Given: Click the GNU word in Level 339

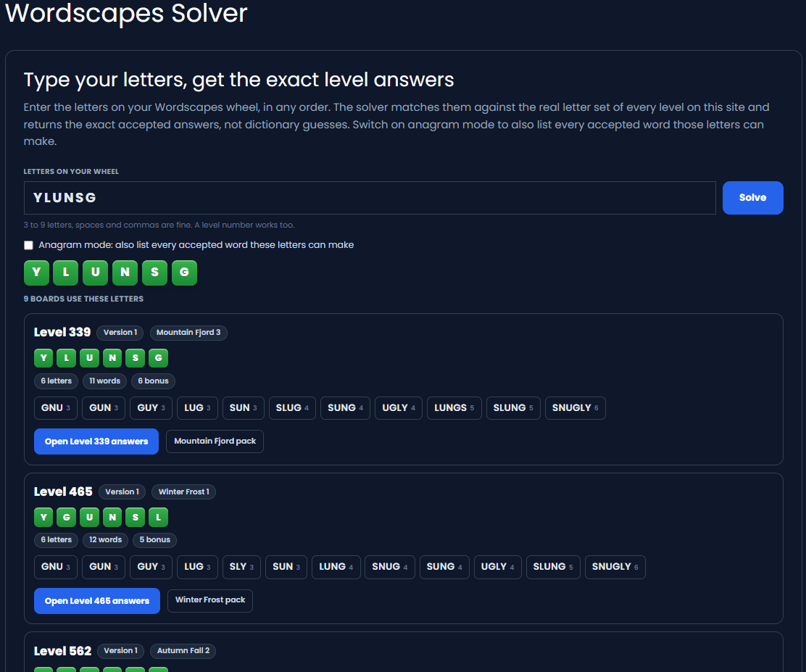Looking at the screenshot, I should click(x=56, y=408).
